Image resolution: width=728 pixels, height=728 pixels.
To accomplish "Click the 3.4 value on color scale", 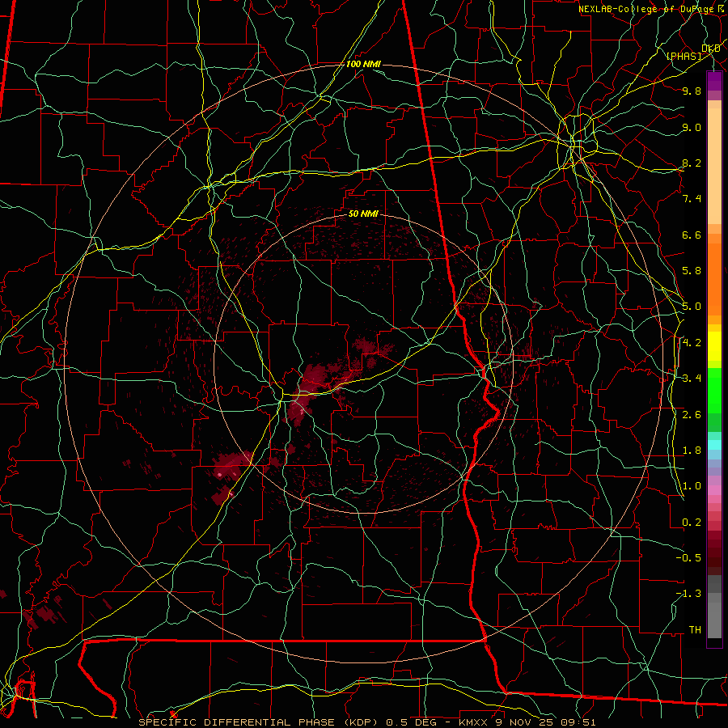I will [692, 379].
